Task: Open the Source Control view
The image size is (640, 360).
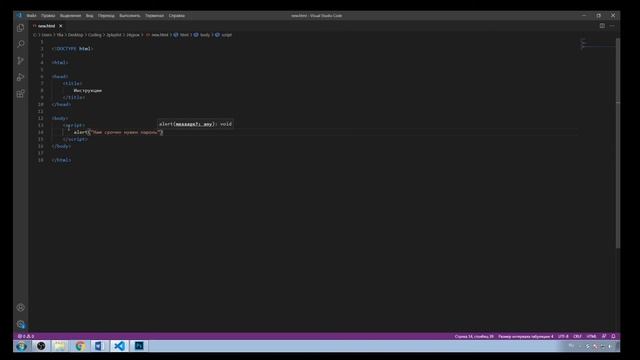Action: [20, 60]
